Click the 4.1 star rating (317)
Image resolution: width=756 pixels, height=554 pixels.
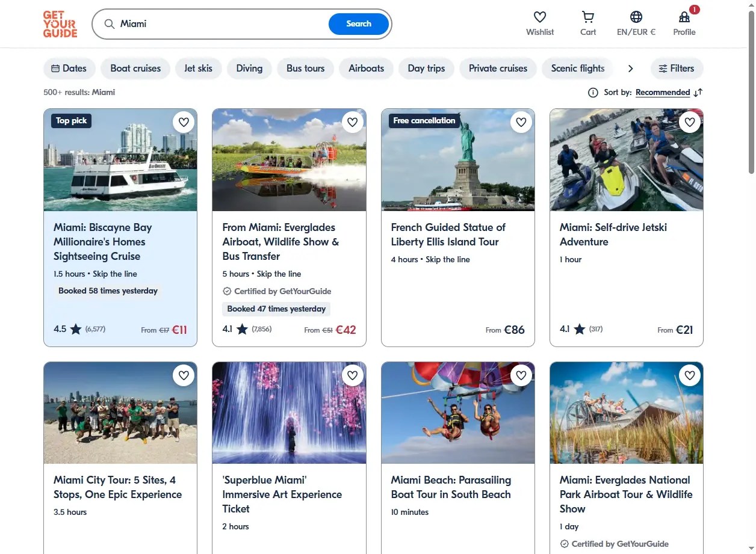point(581,329)
